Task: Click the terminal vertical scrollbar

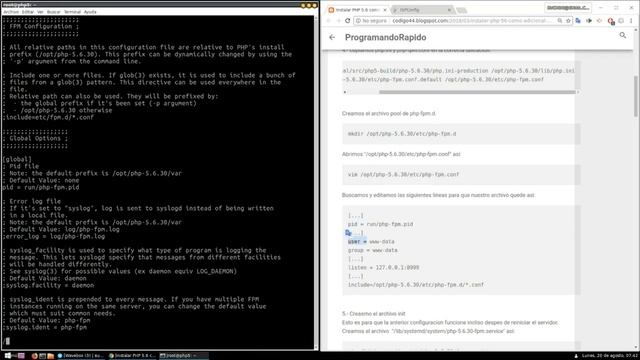Action: (316, 182)
